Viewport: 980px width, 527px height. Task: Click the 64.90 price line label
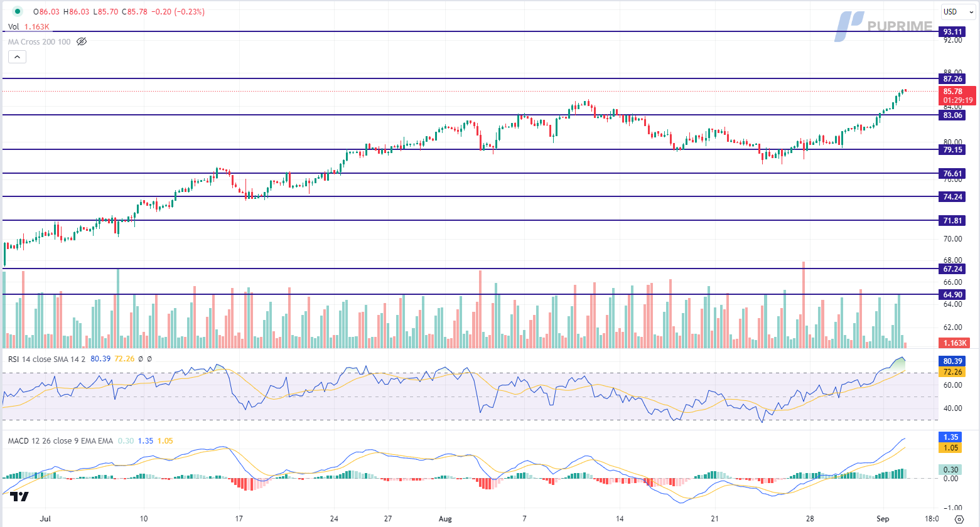[952, 295]
